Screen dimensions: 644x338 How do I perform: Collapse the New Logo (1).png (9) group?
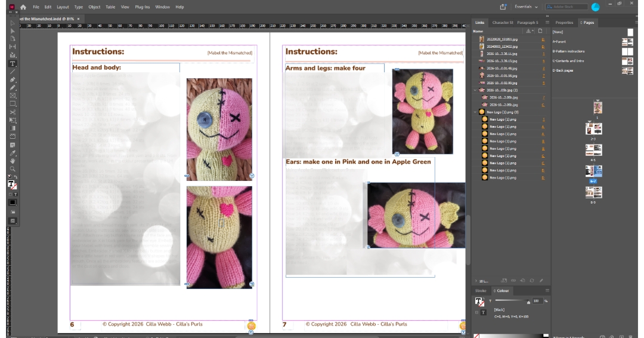[x=475, y=112]
